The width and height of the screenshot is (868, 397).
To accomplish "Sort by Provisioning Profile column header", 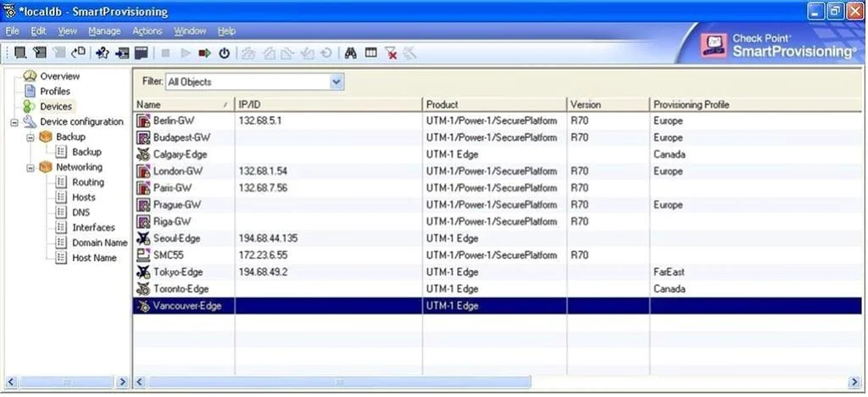I will pyautogui.click(x=756, y=104).
